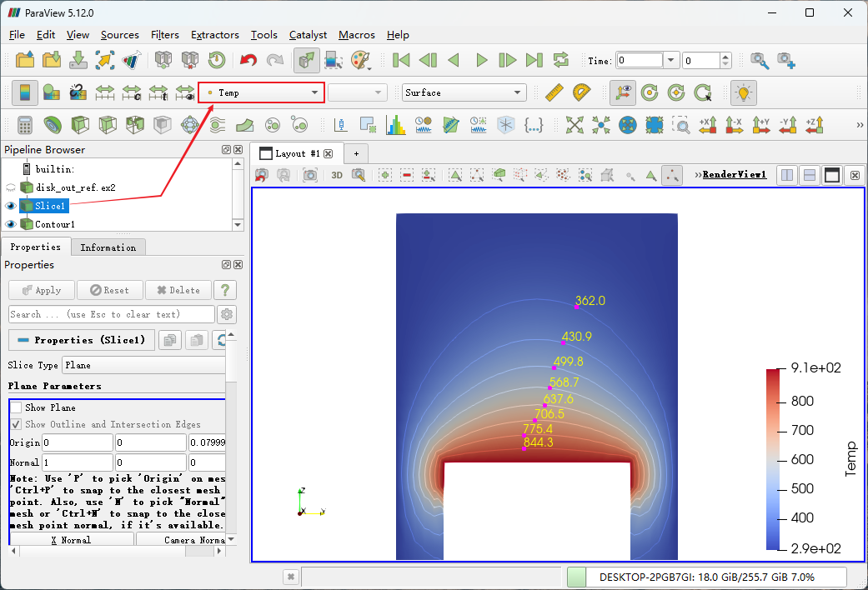
Task: Toggle visibility eye for Slice1
Action: pyautogui.click(x=11, y=206)
